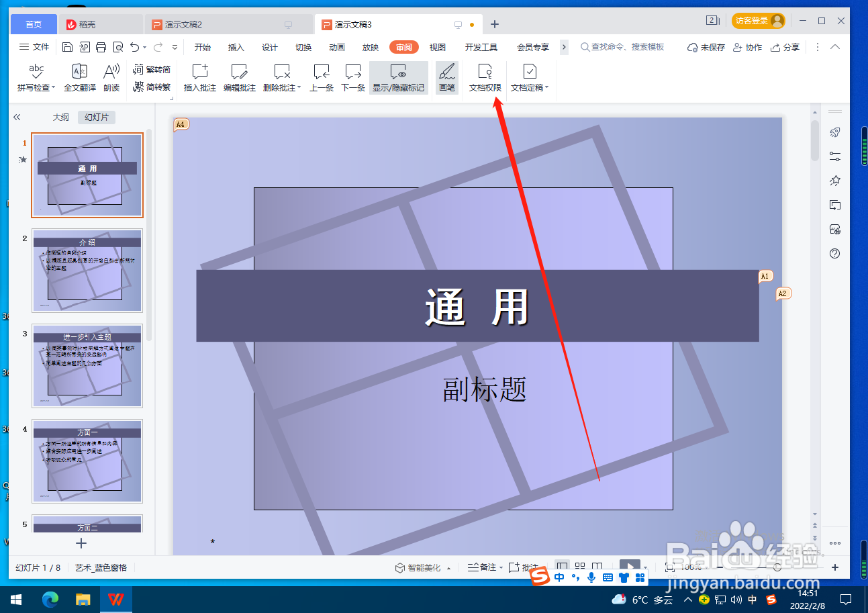Viewport: 868px width, 613px height.
Task: Start 朗读 read aloud
Action: pos(111,77)
